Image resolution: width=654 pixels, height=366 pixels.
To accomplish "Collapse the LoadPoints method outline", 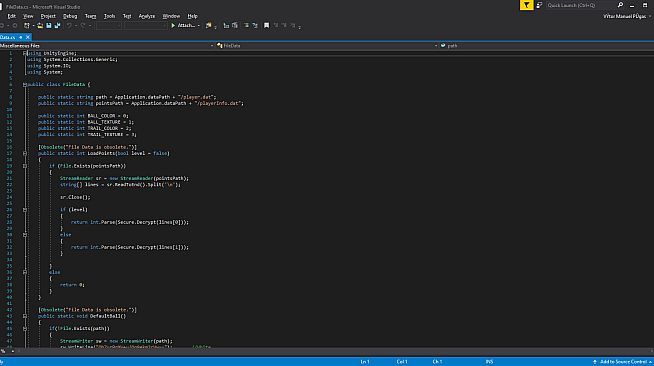I will [x=25, y=153].
